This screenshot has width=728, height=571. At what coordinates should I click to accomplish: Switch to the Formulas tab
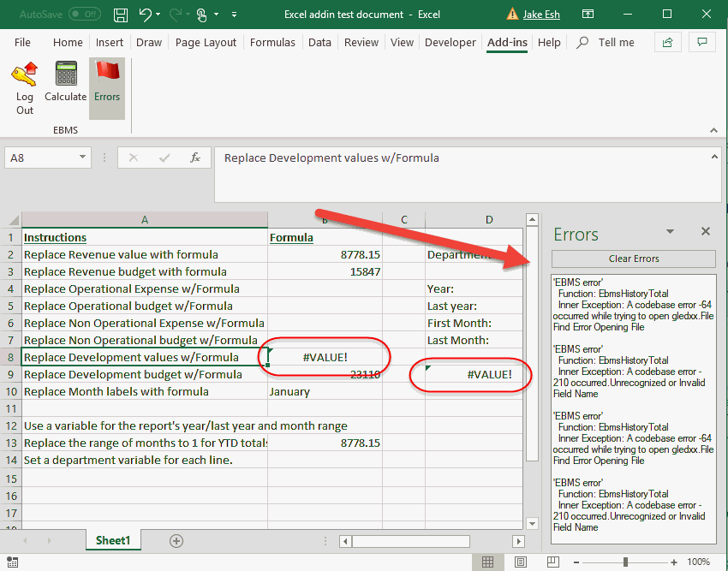coord(272,43)
